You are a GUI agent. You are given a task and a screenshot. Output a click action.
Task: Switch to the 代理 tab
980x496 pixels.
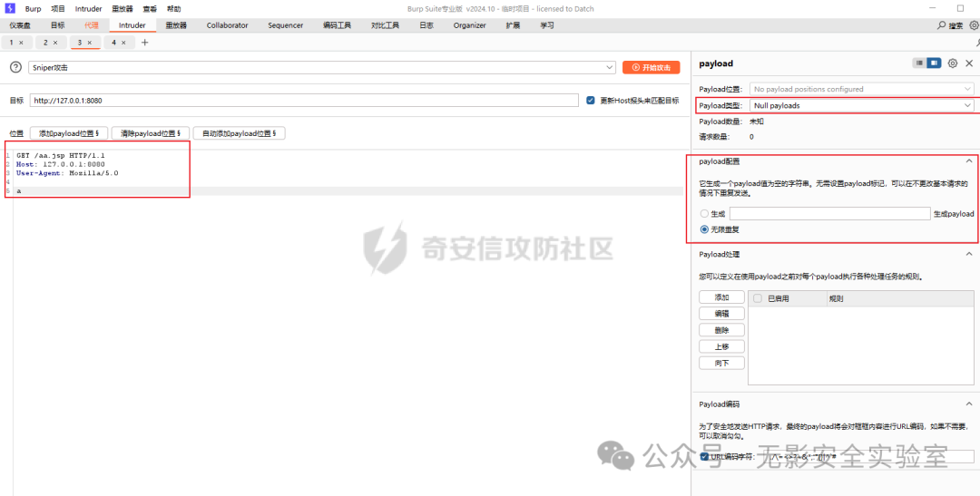[92, 25]
